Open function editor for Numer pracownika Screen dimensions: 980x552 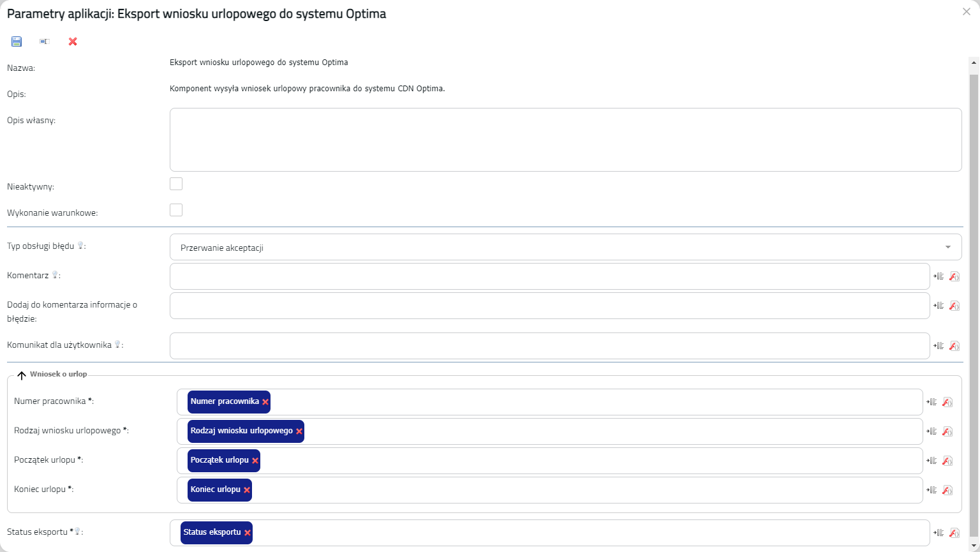click(947, 402)
